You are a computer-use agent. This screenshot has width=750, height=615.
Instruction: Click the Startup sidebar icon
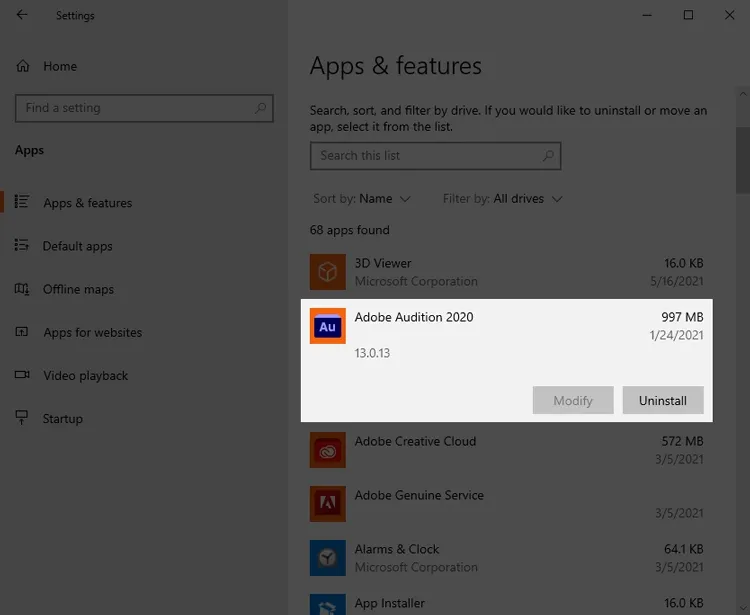(22, 417)
